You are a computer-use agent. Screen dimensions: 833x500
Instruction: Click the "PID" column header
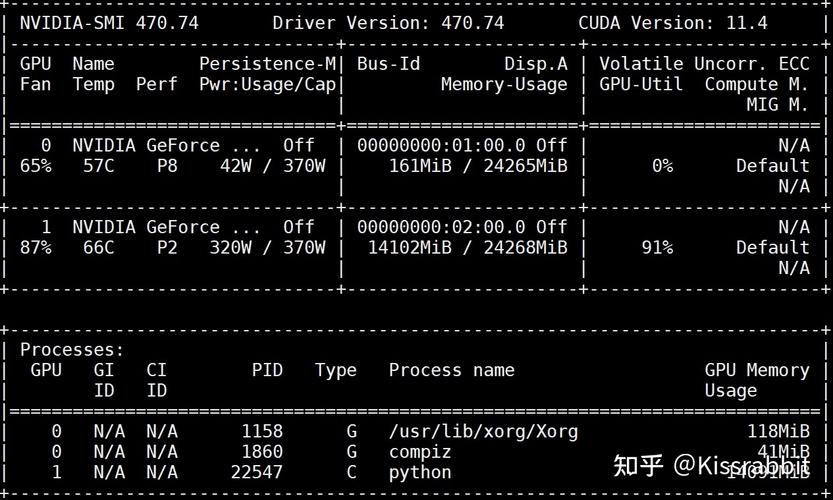click(267, 370)
